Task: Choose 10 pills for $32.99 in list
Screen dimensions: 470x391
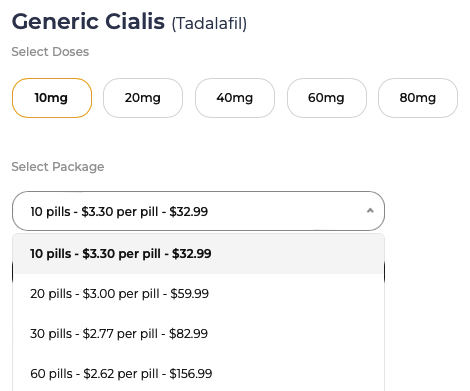Action: pos(198,254)
